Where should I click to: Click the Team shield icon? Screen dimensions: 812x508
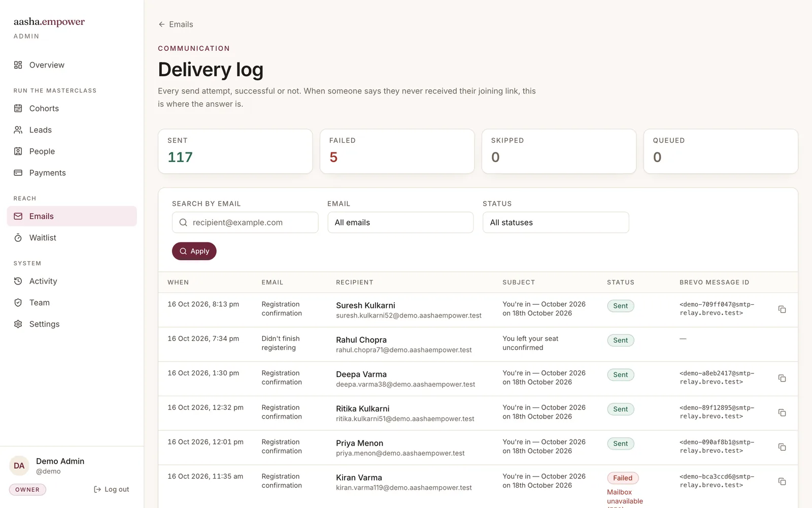pyautogui.click(x=18, y=303)
